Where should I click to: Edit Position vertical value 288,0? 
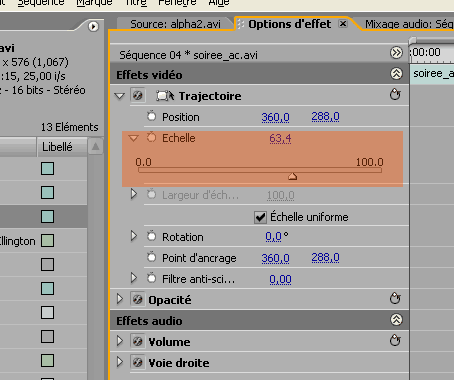(325, 116)
